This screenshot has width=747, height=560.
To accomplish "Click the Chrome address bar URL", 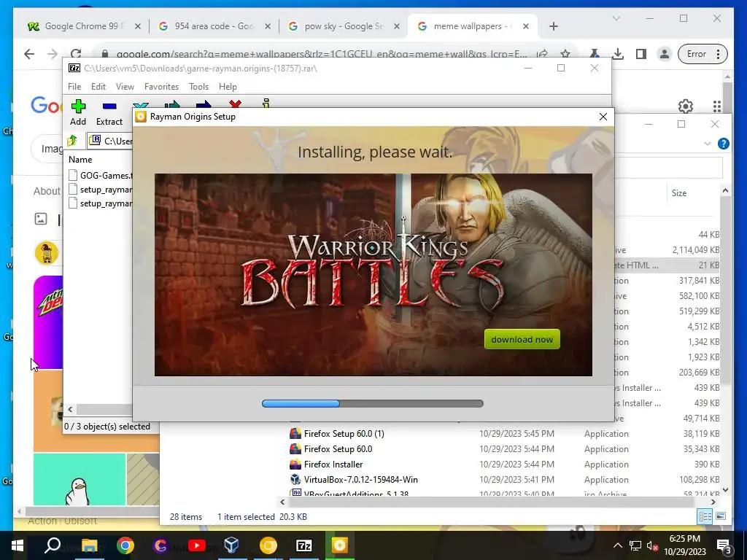I will 322,54.
